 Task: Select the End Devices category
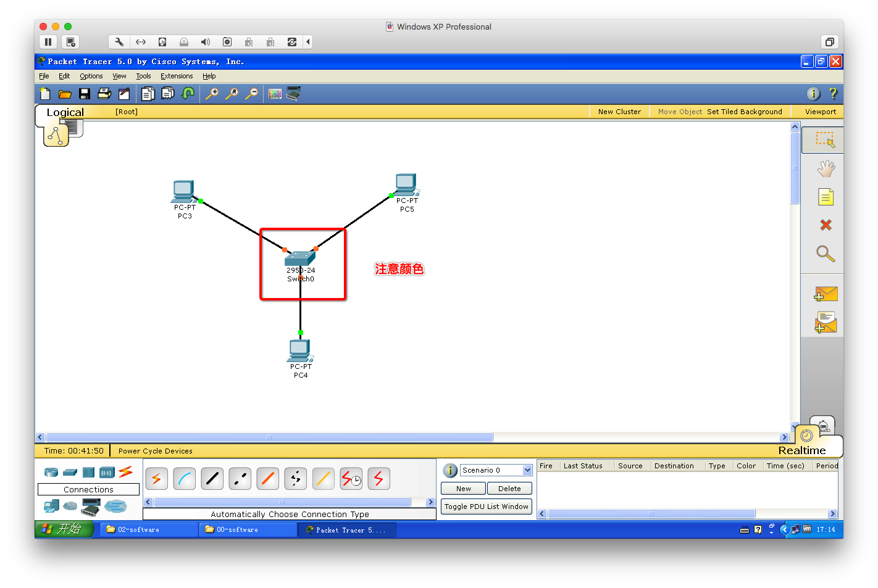point(51,507)
